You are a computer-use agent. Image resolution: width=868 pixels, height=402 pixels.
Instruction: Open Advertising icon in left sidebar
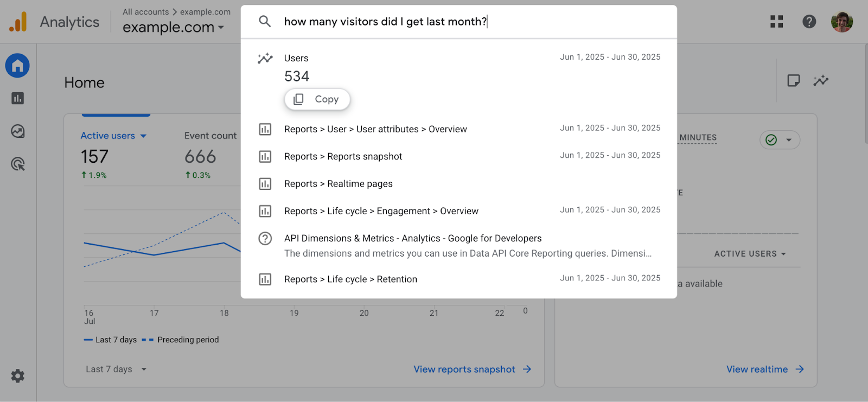[17, 164]
